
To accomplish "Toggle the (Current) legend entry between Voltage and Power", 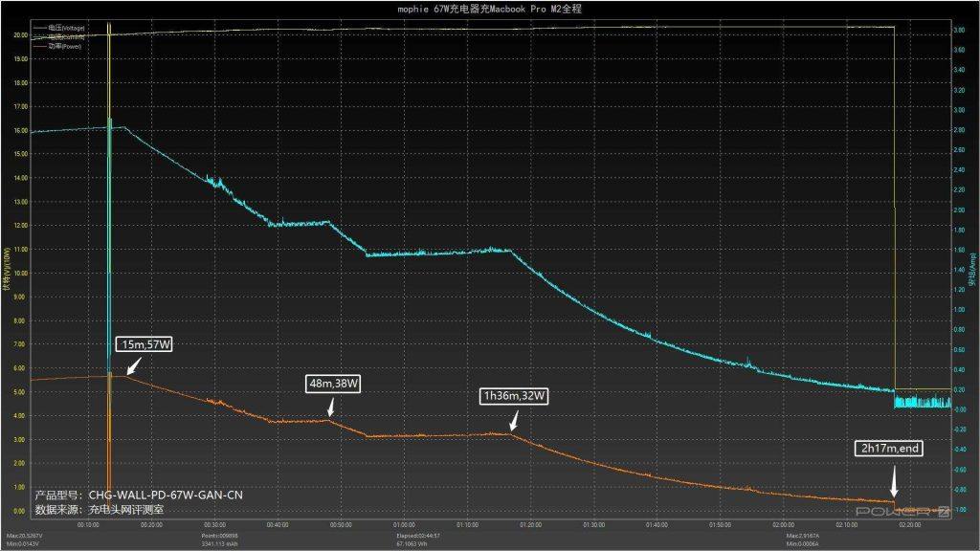I will point(59,37).
